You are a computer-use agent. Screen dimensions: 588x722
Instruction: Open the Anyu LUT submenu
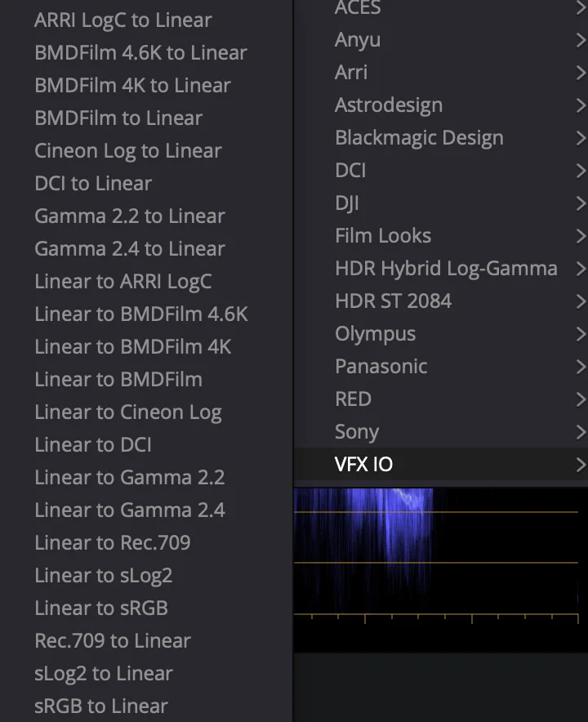coord(441,40)
